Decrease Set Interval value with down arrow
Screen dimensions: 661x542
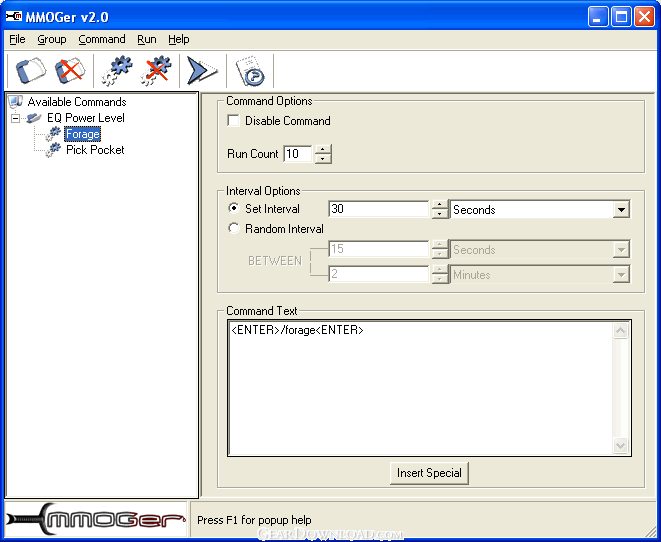click(x=439, y=213)
